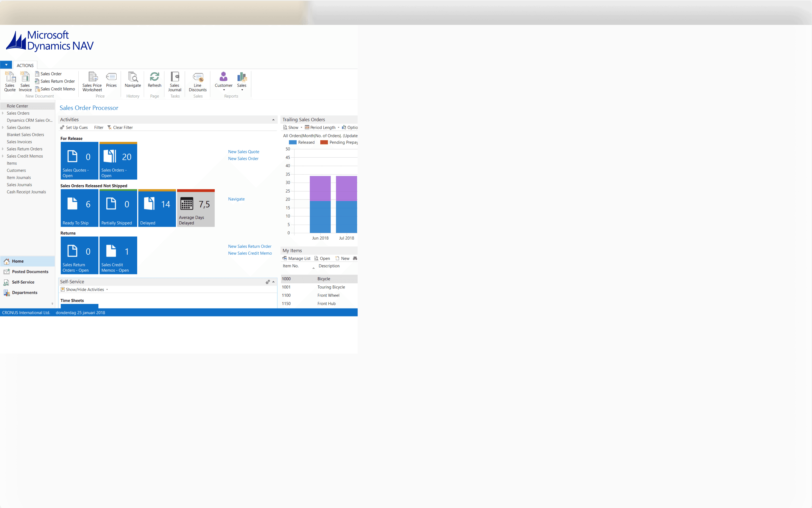Click the Jun 2018 chart bar
Image resolution: width=812 pixels, height=508 pixels.
pyautogui.click(x=320, y=205)
